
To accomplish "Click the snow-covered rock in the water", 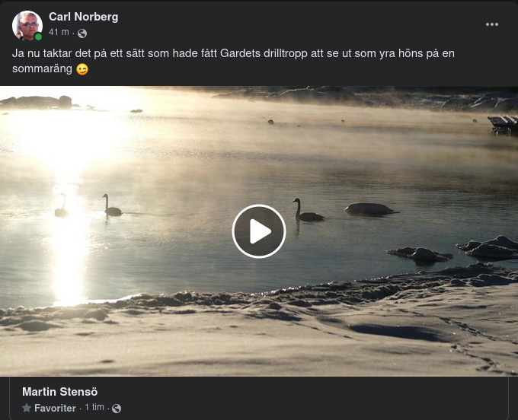I will pos(369,208).
